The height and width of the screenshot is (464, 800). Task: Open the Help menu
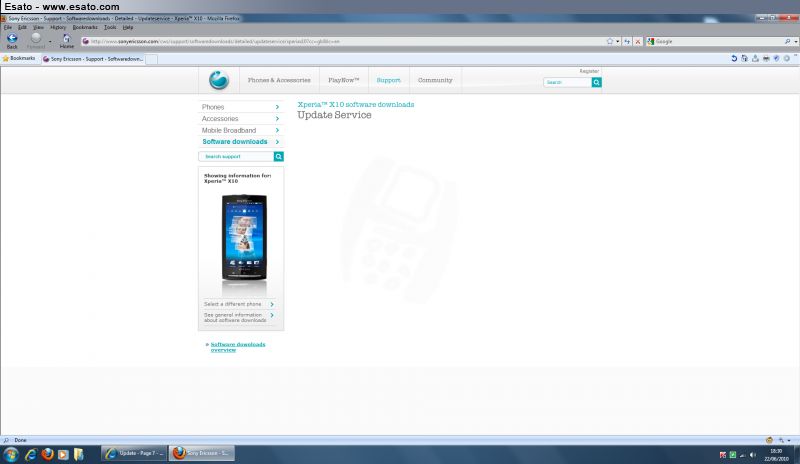[x=128, y=28]
